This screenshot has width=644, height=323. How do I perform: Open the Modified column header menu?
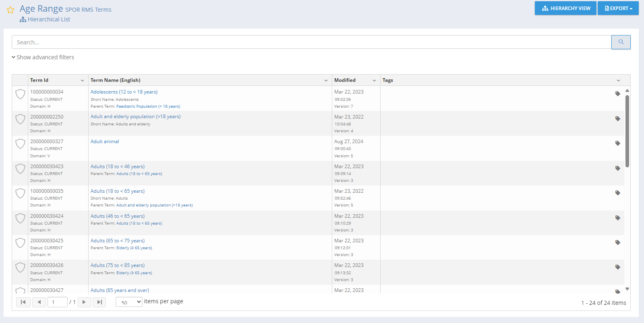point(374,80)
